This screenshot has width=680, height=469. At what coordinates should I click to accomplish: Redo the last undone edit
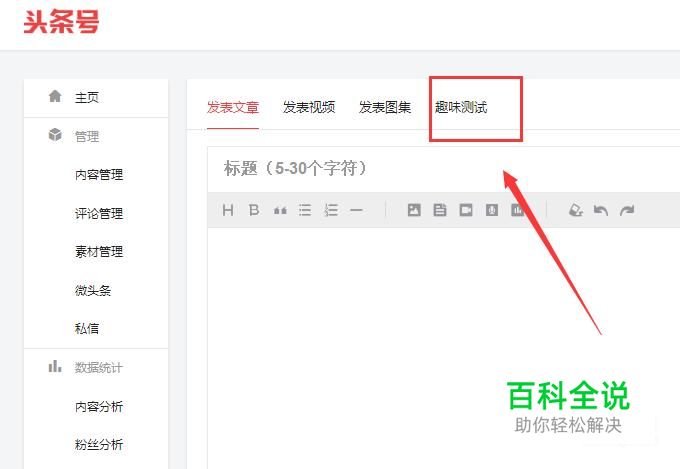point(627,211)
